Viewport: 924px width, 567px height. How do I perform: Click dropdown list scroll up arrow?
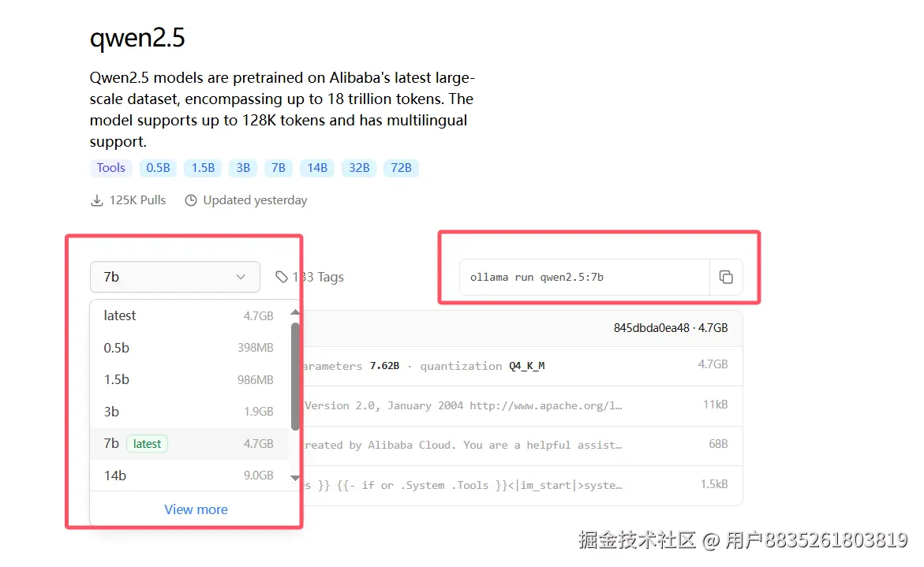[295, 312]
